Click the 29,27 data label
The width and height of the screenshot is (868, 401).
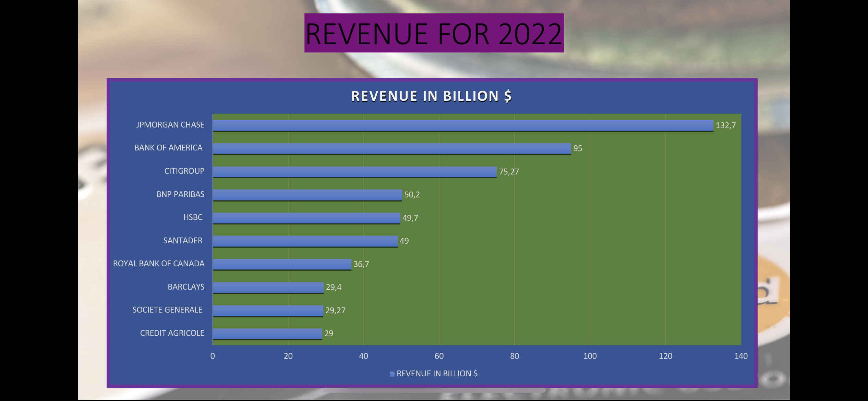tap(336, 311)
